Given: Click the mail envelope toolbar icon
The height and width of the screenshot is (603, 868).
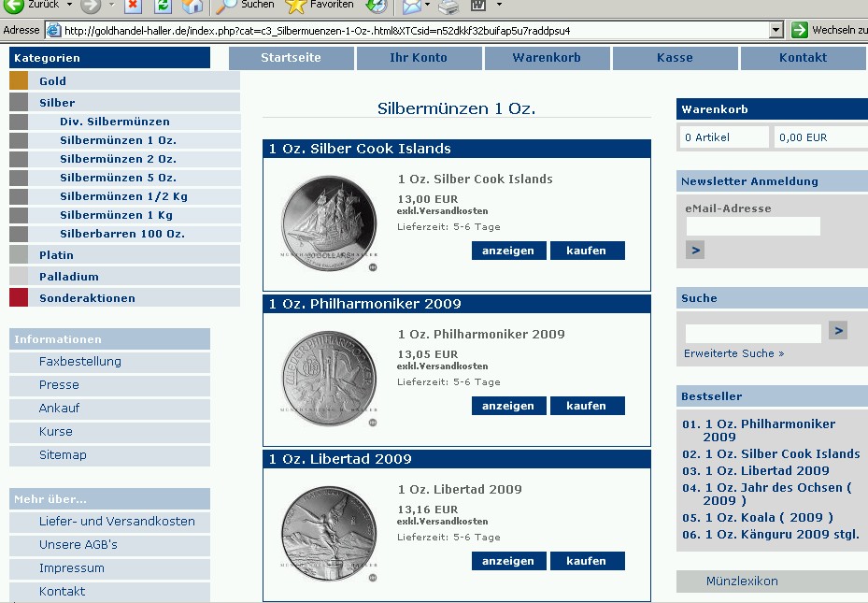Looking at the screenshot, I should click(x=411, y=6).
